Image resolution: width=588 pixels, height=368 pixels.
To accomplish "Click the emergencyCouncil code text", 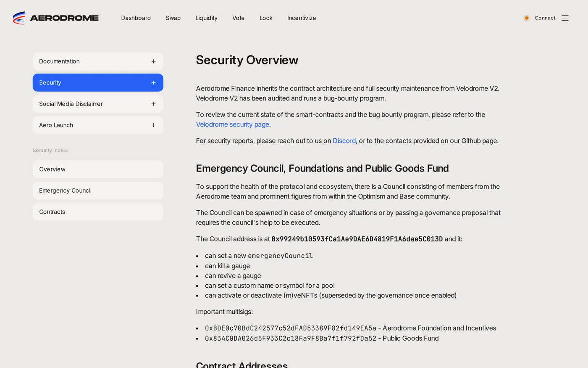I will tap(280, 256).
